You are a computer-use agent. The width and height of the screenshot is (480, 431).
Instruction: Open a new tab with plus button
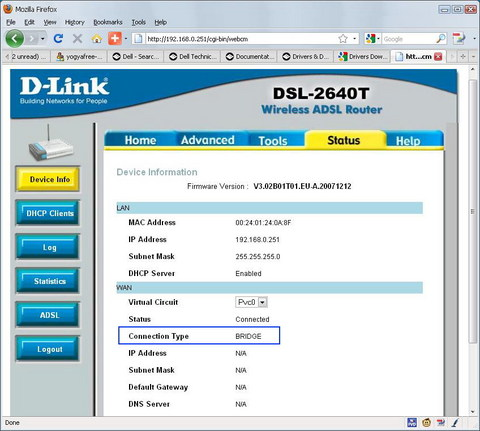pos(463,57)
